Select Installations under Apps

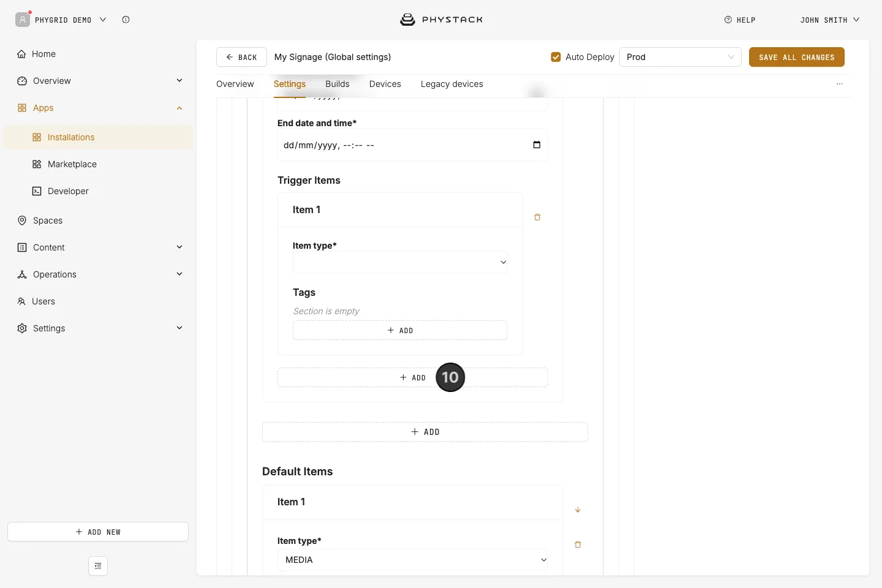point(98,137)
